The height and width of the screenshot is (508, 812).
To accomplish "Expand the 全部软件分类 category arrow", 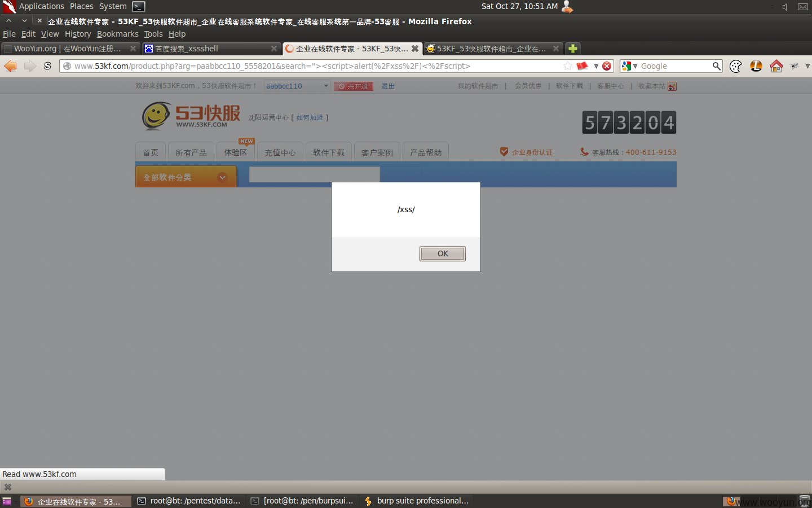I will pos(223,177).
